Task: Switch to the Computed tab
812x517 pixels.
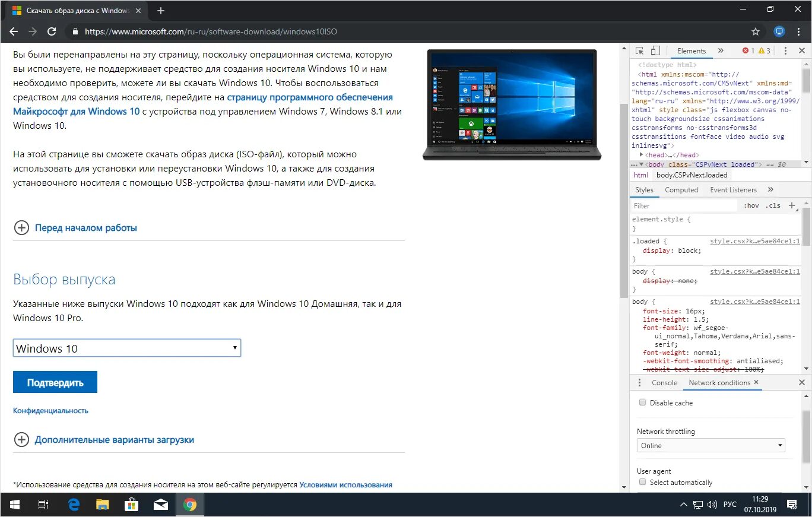Action: coord(681,190)
